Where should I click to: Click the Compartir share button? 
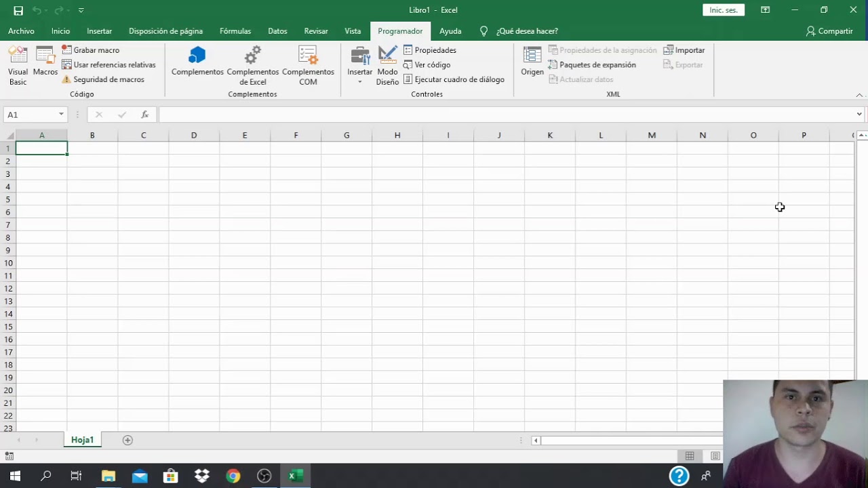(829, 31)
